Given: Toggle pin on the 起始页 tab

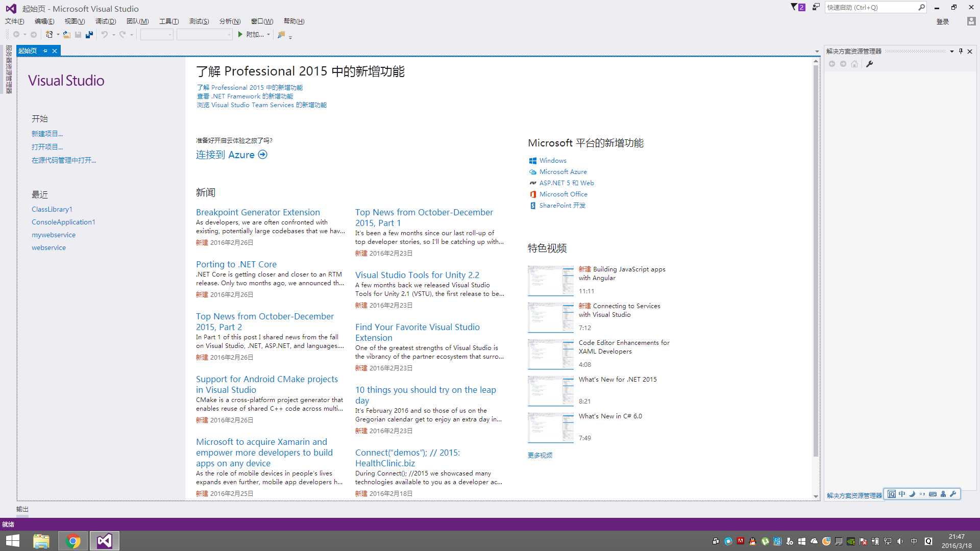Looking at the screenshot, I should pyautogui.click(x=45, y=51).
